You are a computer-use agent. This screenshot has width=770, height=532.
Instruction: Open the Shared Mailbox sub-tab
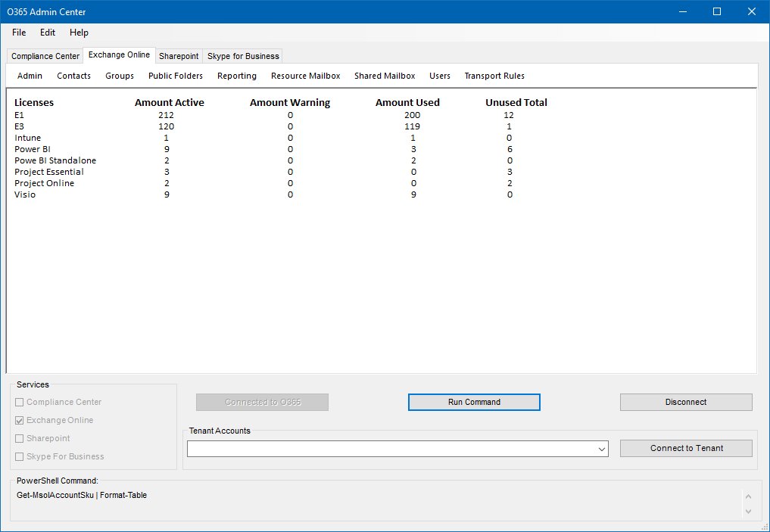click(385, 76)
